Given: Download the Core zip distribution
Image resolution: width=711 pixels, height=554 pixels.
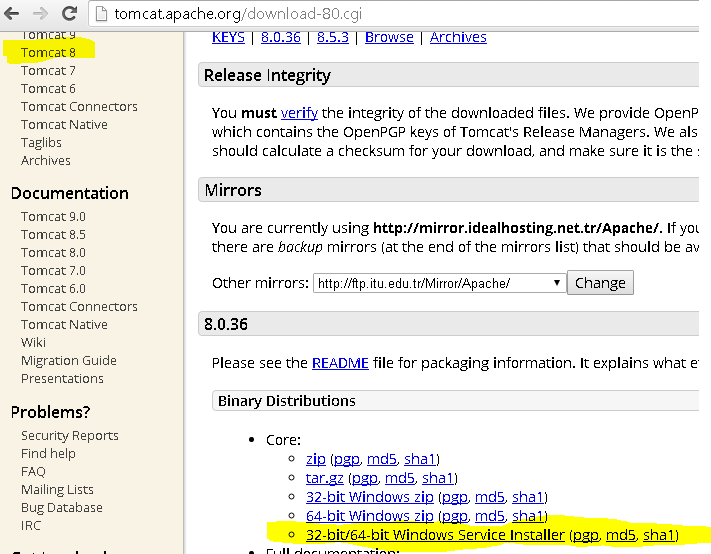Looking at the screenshot, I should (x=316, y=459).
